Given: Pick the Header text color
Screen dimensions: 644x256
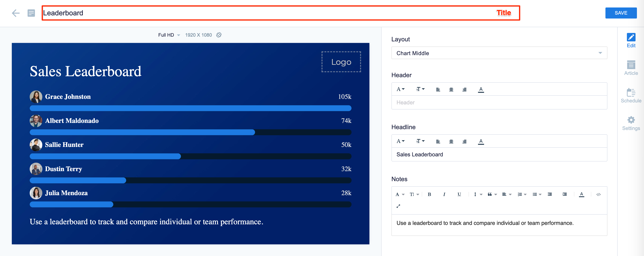Looking at the screenshot, I should pos(481,89).
